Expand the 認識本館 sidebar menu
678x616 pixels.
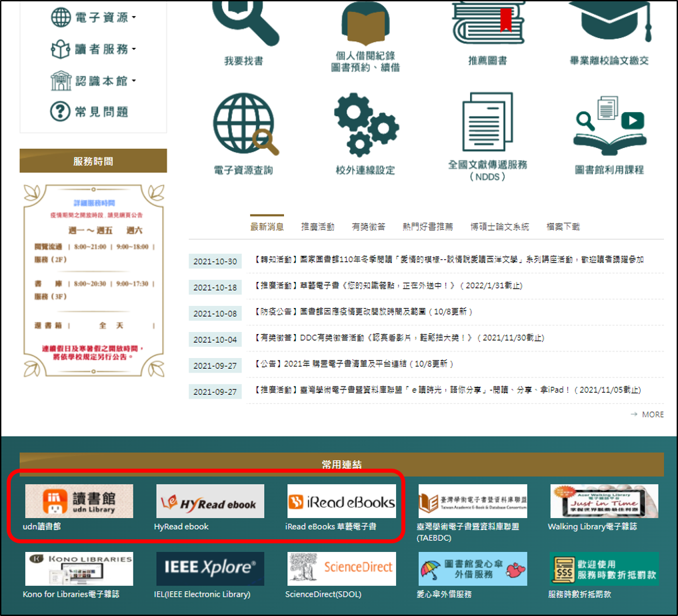coord(93,81)
